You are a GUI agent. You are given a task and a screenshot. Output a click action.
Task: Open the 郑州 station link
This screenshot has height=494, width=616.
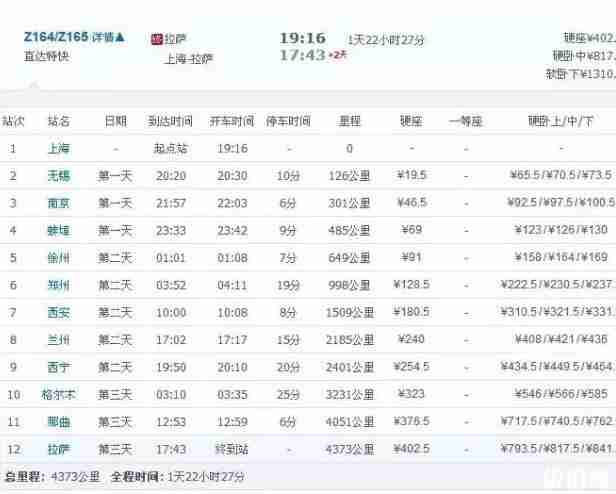coord(59,285)
